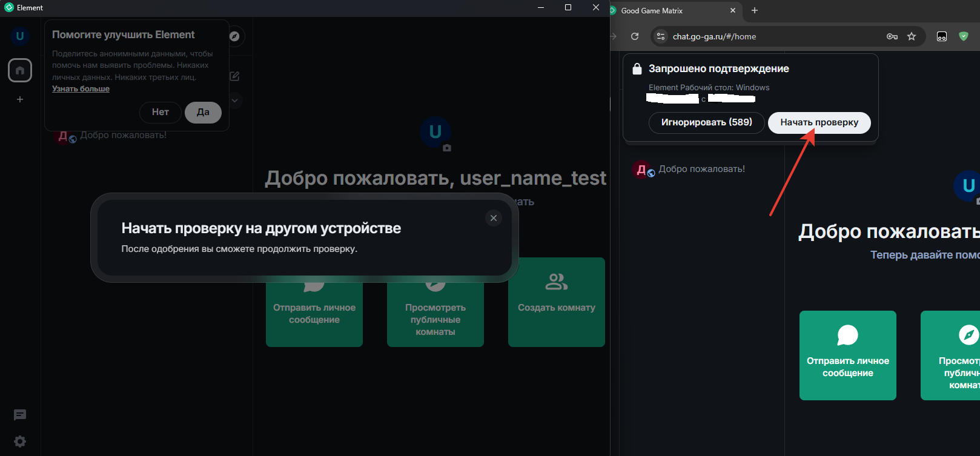This screenshot has width=980, height=456.
Task: Open Threads activity icon at bottom of sidebar
Action: (20, 415)
